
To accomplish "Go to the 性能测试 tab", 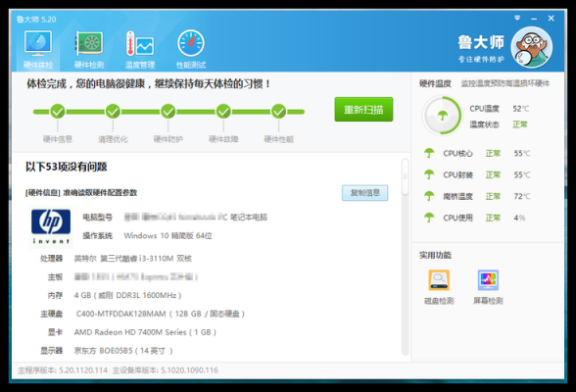I will pos(191,50).
